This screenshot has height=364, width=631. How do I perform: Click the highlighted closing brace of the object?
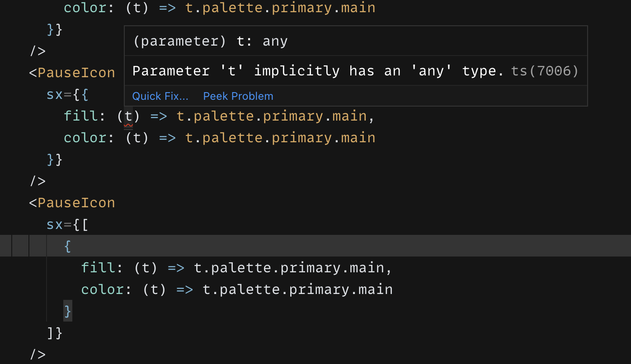point(67,311)
